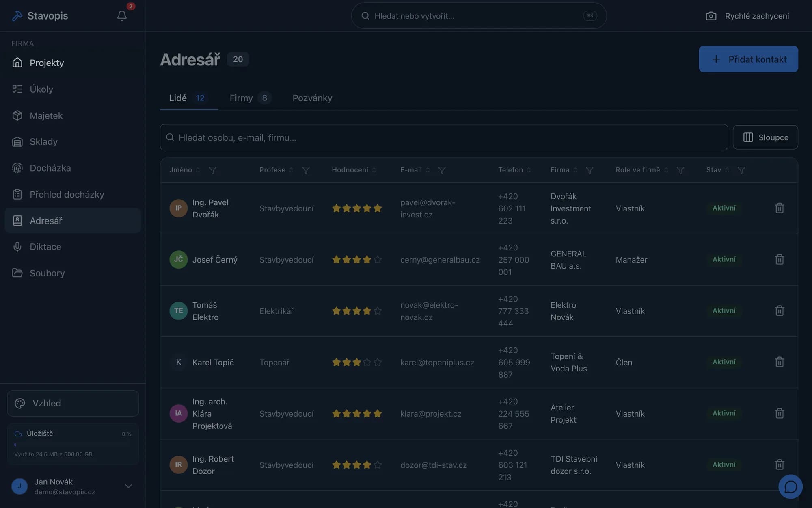Click the Úložiště storage usage bar
The image size is (812, 508).
pyautogui.click(x=73, y=445)
